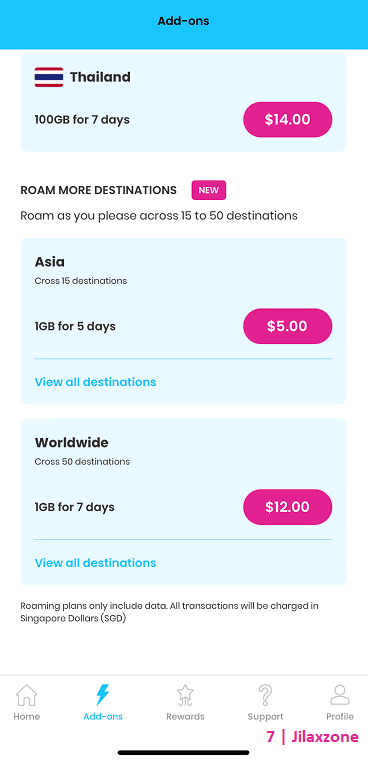Tap the Asia card heading

[x=50, y=262]
